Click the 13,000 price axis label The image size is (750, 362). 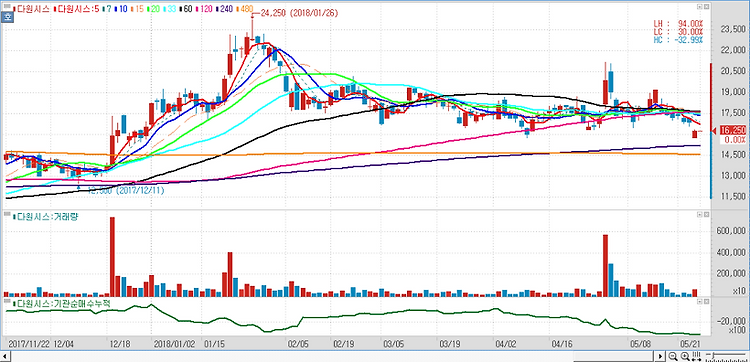click(732, 176)
